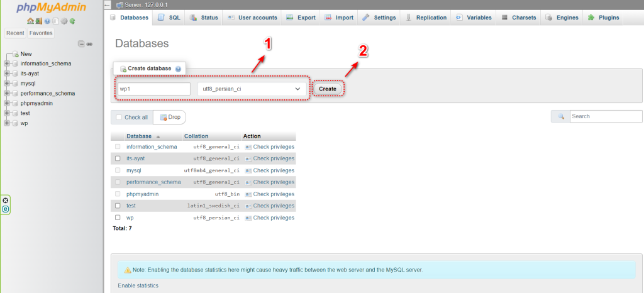The height and width of the screenshot is (293, 644).
Task: Click the its-ayat database cylinder icon
Action: pos(15,74)
